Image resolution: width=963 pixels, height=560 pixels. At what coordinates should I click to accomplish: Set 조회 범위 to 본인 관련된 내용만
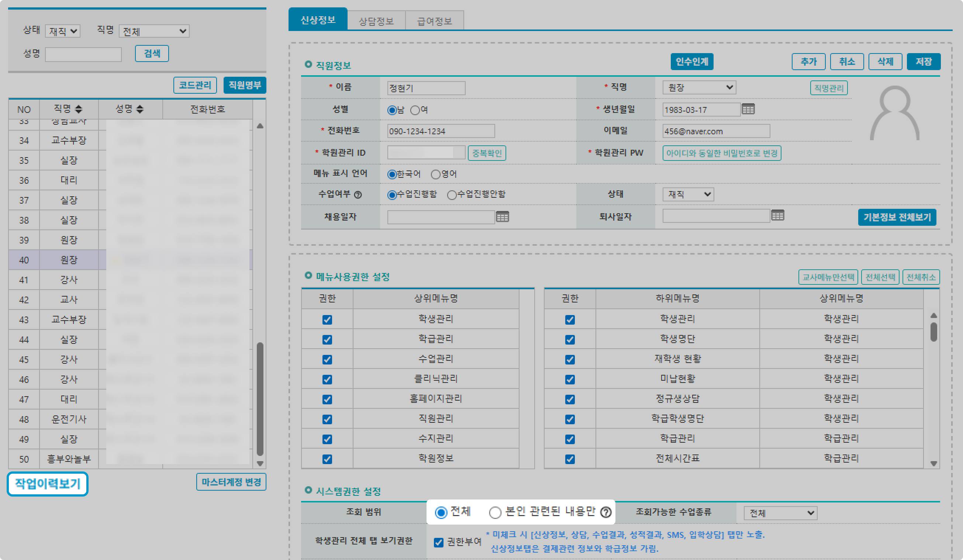(x=495, y=512)
